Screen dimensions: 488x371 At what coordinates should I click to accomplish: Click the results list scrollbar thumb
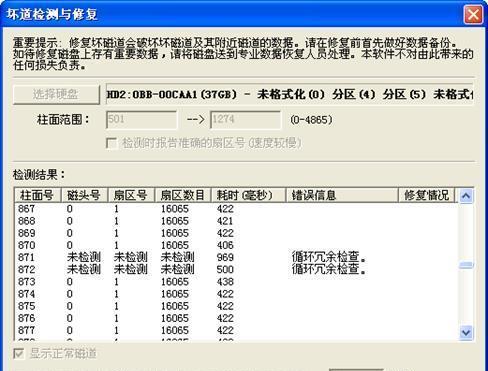pos(466,265)
